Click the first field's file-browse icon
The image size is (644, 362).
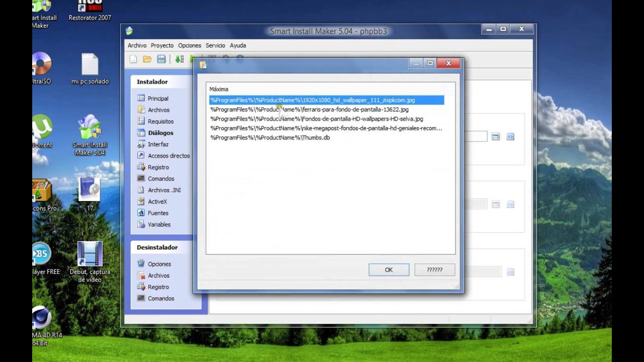click(x=496, y=136)
